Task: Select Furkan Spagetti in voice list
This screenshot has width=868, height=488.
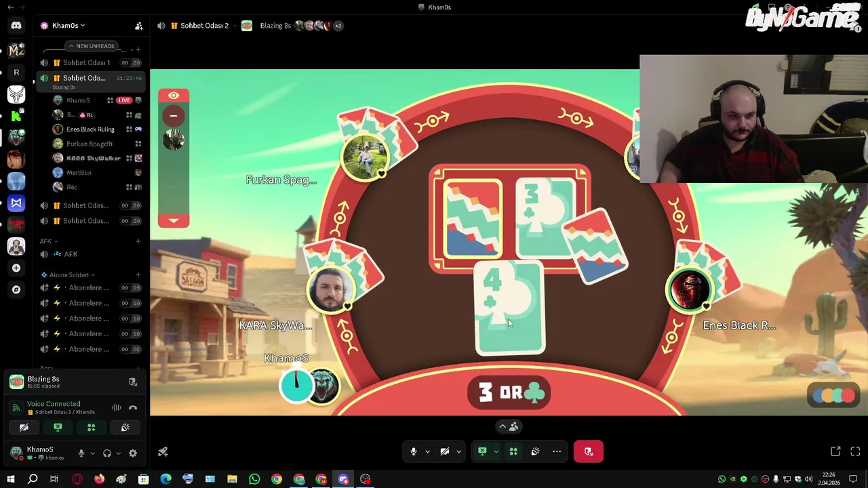Action: pos(90,144)
